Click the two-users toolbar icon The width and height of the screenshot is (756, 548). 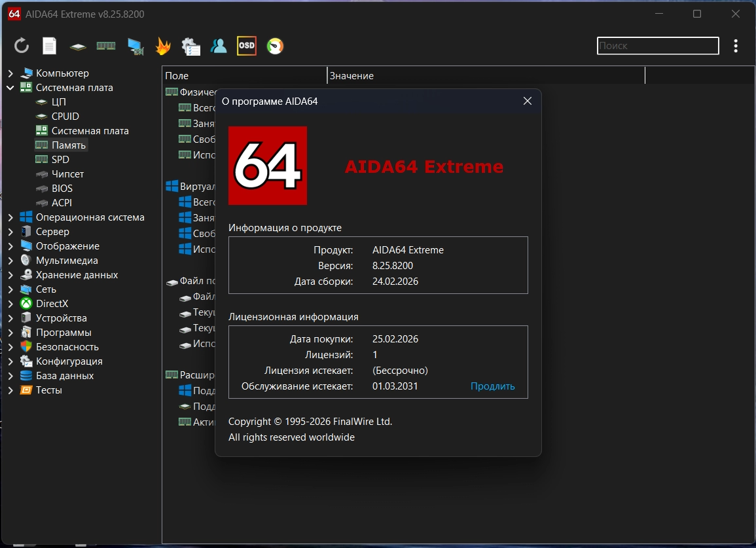click(219, 46)
